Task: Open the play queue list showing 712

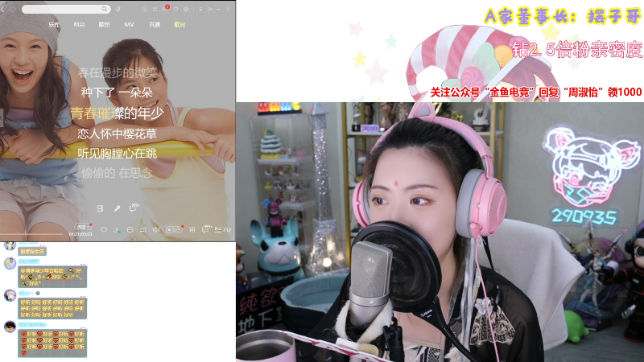Action: (223, 230)
